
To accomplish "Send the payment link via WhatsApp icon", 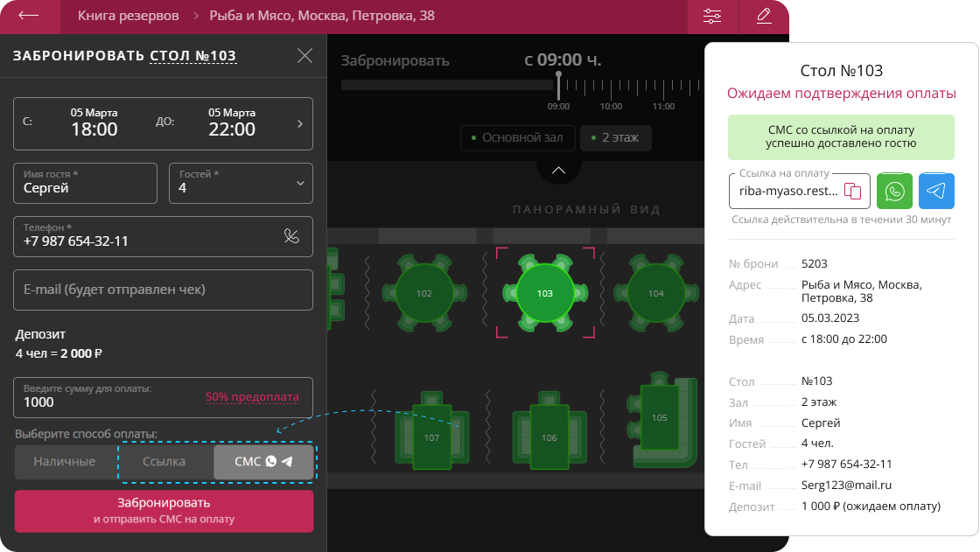I will coord(894,191).
